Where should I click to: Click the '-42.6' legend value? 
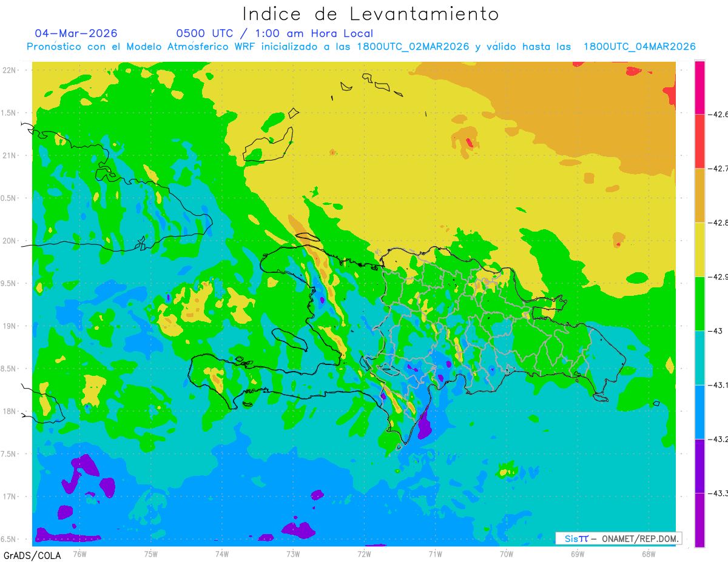point(718,114)
